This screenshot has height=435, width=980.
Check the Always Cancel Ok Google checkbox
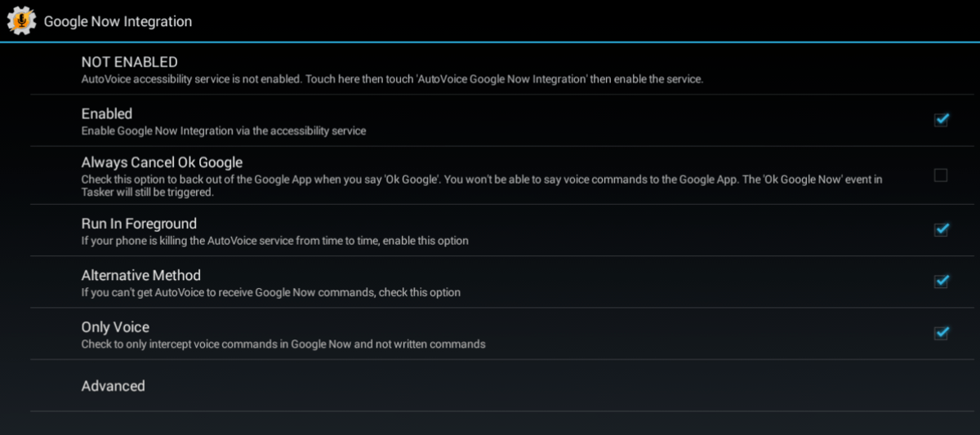941,175
